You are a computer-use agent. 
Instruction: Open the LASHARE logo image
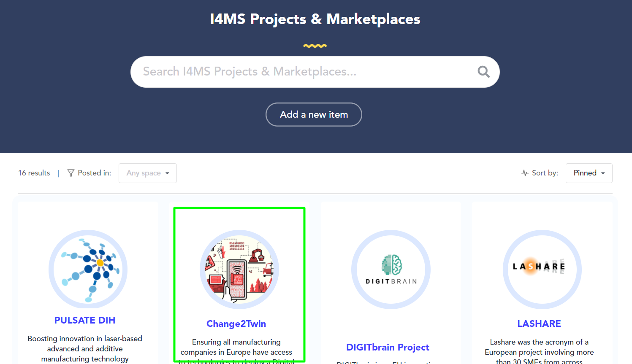coord(542,269)
